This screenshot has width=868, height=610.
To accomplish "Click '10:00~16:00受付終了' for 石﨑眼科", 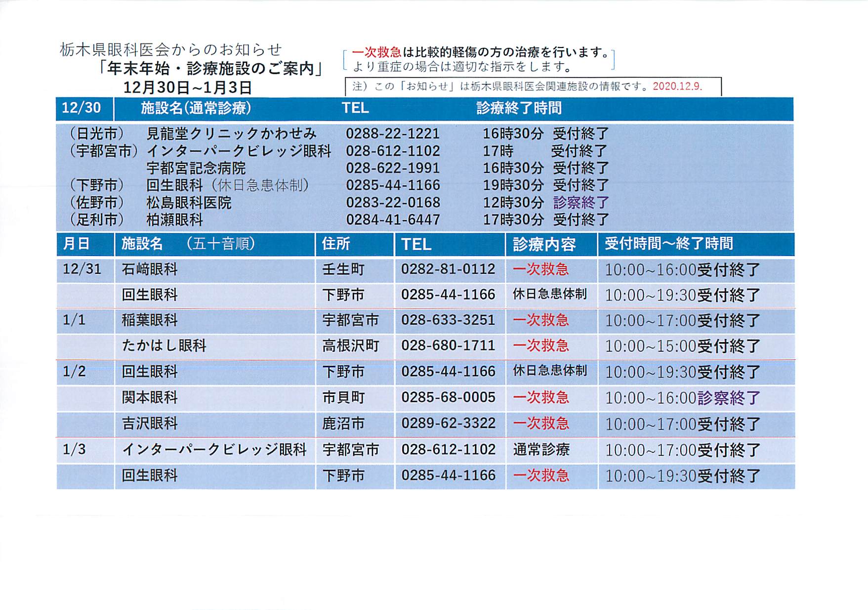I will tap(683, 270).
